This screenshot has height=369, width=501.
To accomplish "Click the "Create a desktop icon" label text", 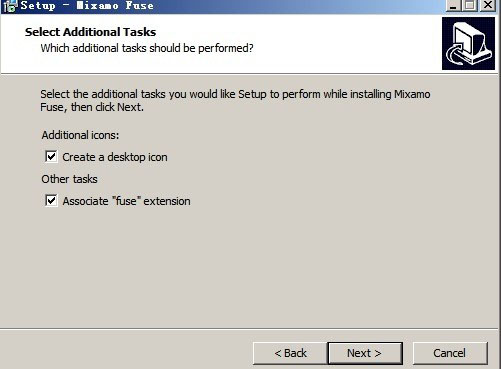I will point(115,157).
